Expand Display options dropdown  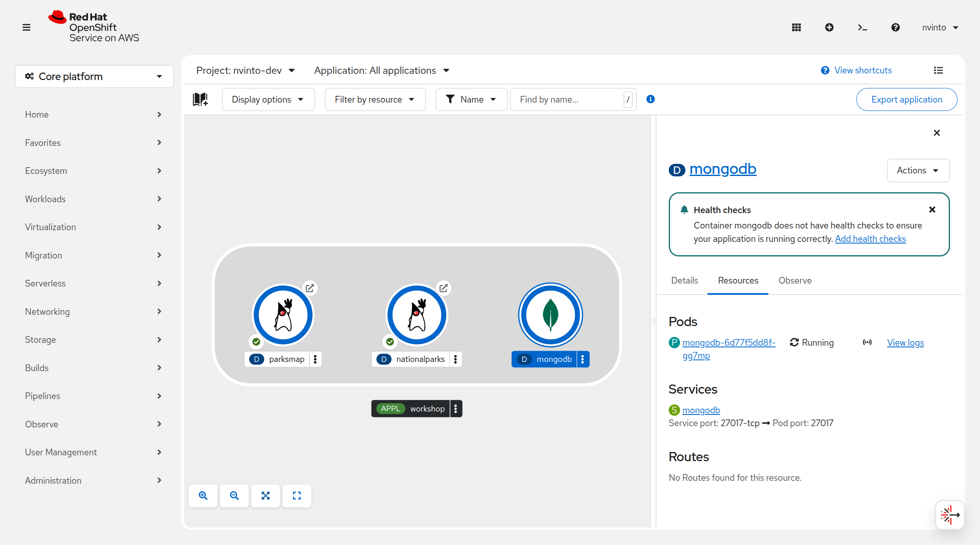[268, 99]
